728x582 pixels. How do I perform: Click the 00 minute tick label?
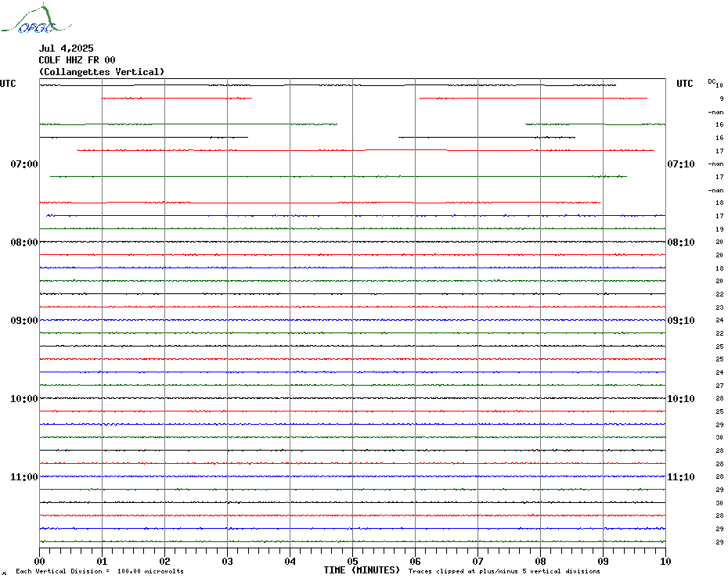39,561
